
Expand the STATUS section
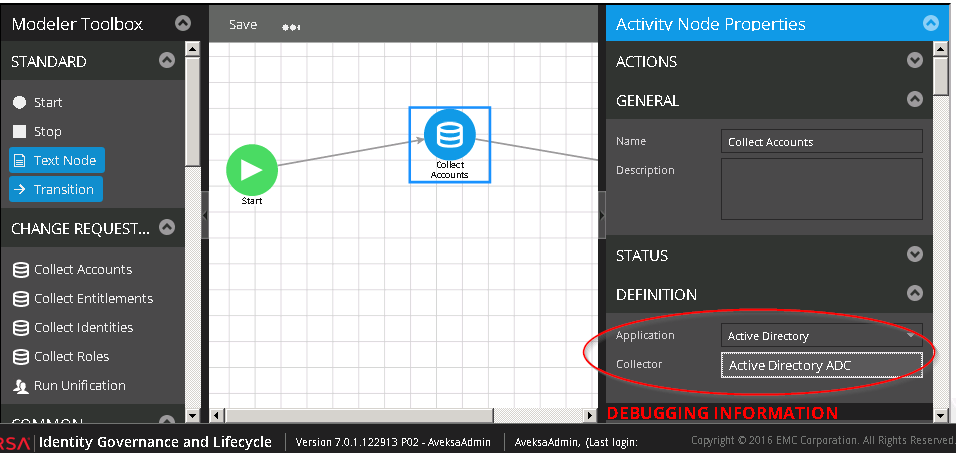coord(915,254)
